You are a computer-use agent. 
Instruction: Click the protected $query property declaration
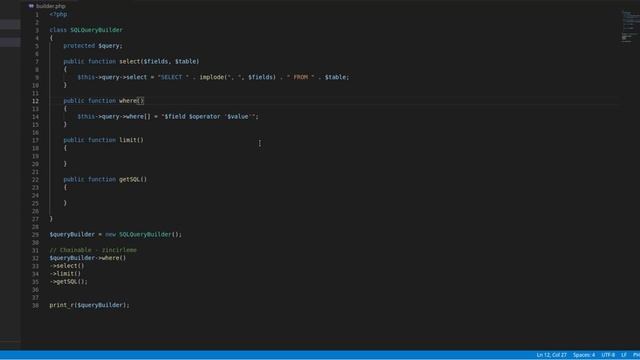pyautogui.click(x=93, y=46)
